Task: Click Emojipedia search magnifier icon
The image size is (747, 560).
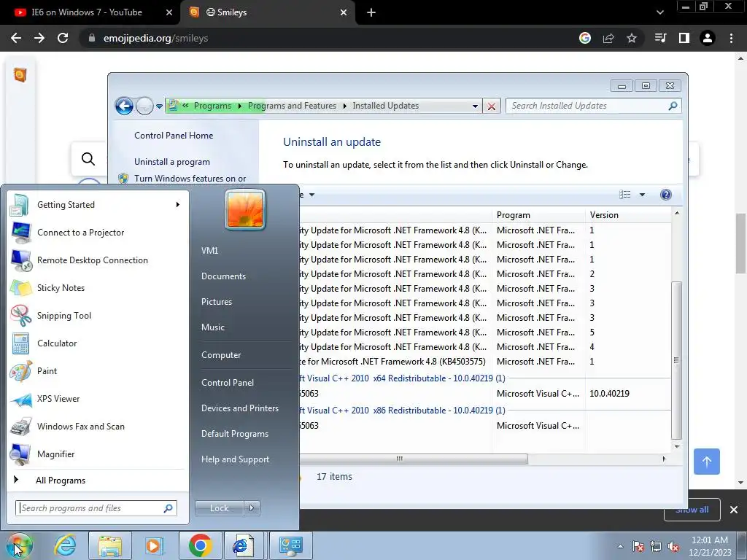Action: click(88, 158)
